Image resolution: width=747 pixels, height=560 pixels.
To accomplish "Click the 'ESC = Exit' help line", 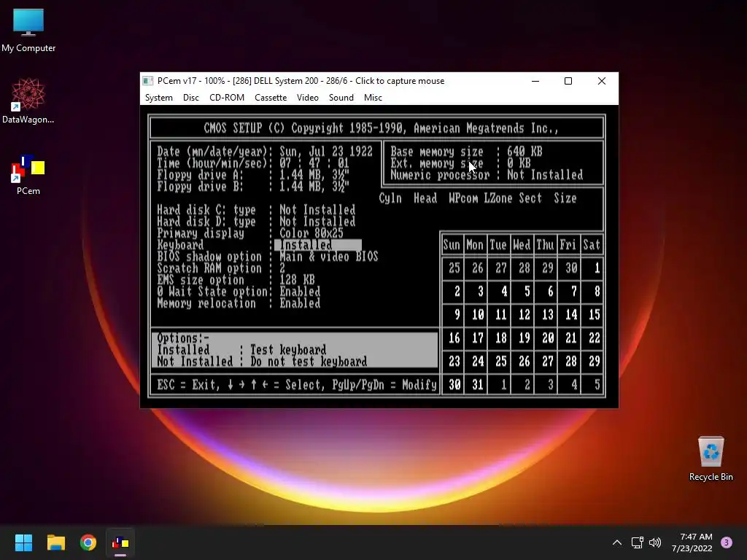I will [297, 385].
